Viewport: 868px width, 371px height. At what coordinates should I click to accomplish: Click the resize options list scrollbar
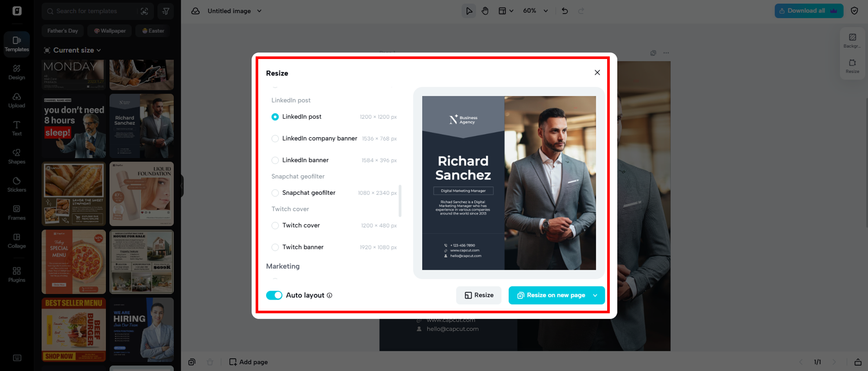tap(400, 201)
